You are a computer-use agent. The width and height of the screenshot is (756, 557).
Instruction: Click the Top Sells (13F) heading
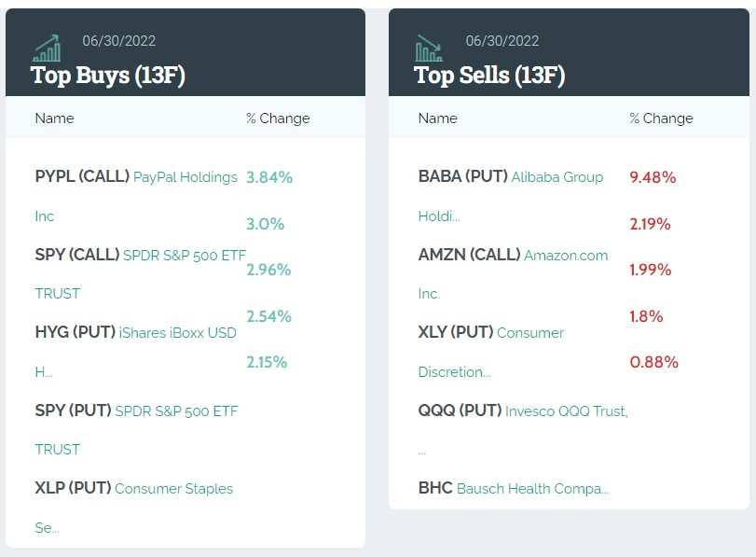click(x=489, y=76)
